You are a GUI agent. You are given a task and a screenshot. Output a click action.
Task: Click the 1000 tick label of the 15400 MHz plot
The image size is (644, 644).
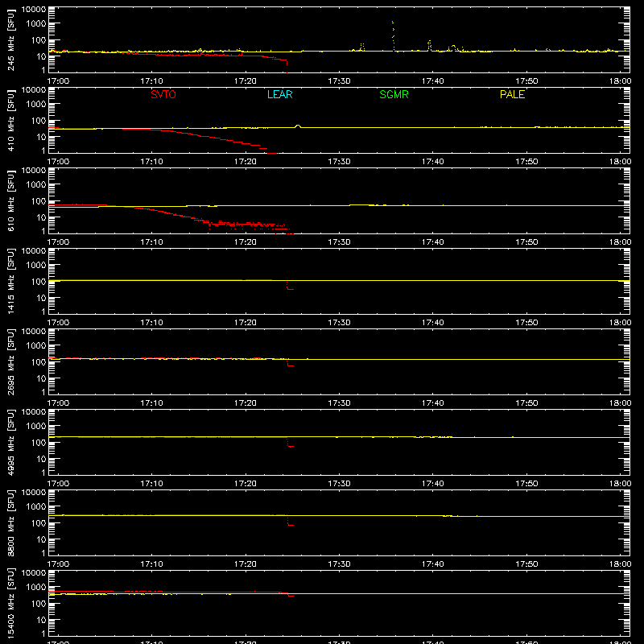36,588
